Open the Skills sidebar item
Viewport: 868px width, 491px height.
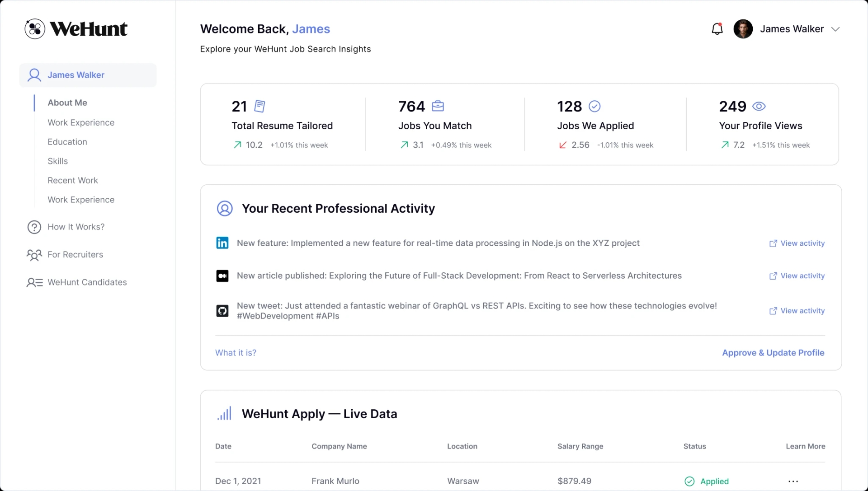(x=57, y=161)
